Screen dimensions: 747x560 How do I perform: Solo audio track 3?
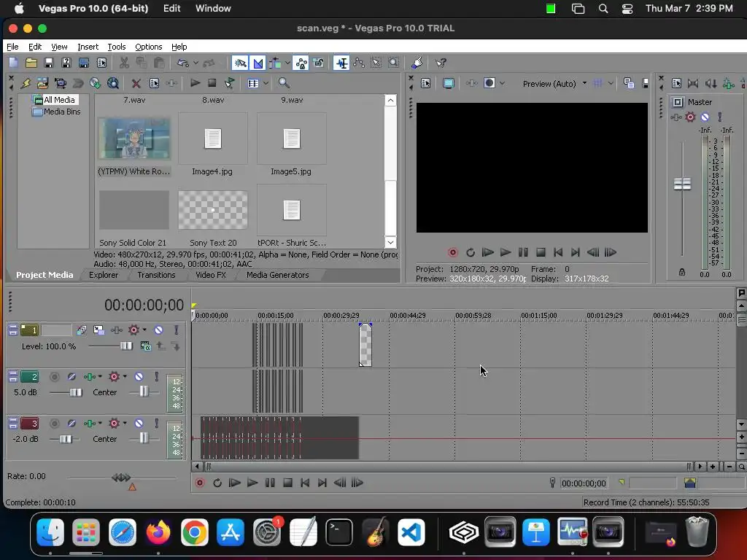156,424
